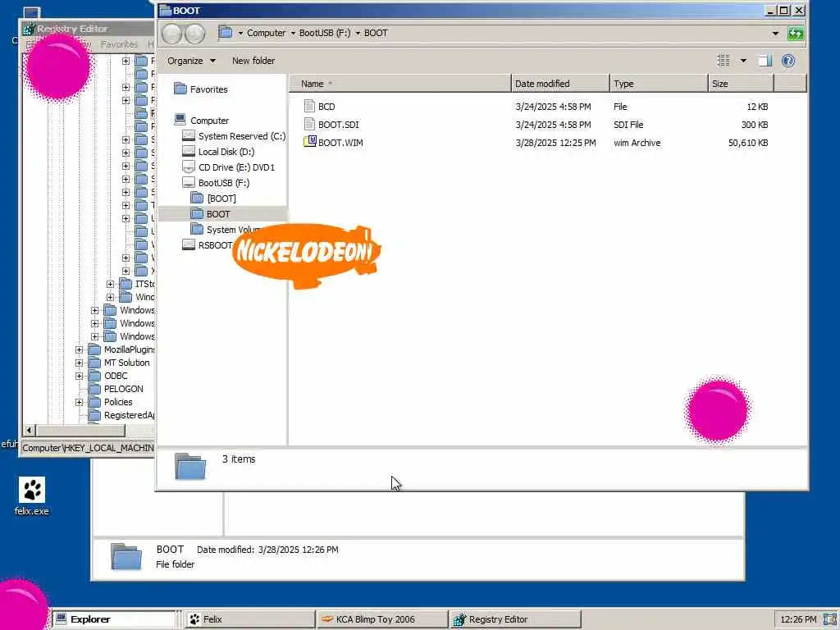The image size is (840, 630).
Task: Click the RSBOOT drive icon in navigation pane
Action: click(x=189, y=244)
